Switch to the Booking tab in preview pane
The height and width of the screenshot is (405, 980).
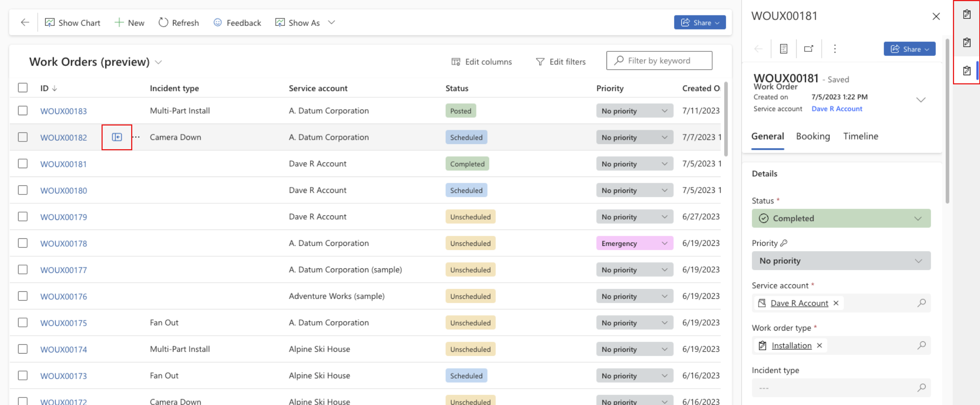tap(813, 136)
